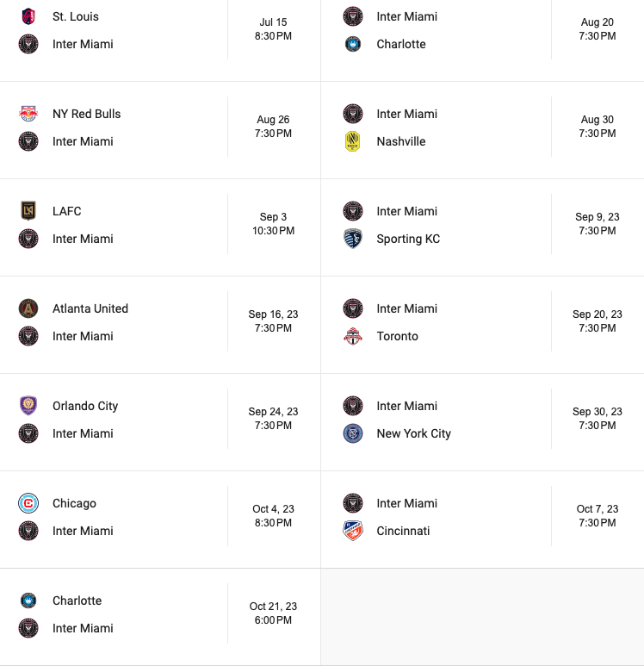Click the NY Red Bulls logo
The image size is (644, 666).
click(28, 114)
